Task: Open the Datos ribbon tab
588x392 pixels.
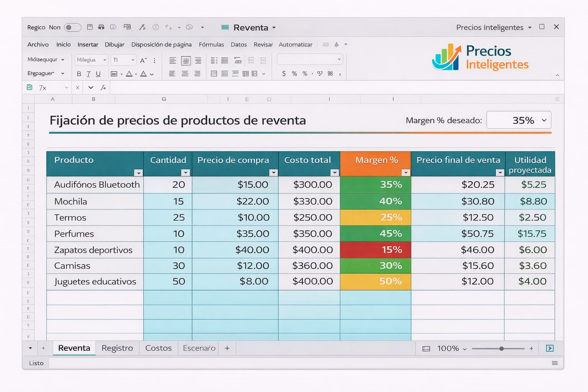Action: pyautogui.click(x=238, y=44)
